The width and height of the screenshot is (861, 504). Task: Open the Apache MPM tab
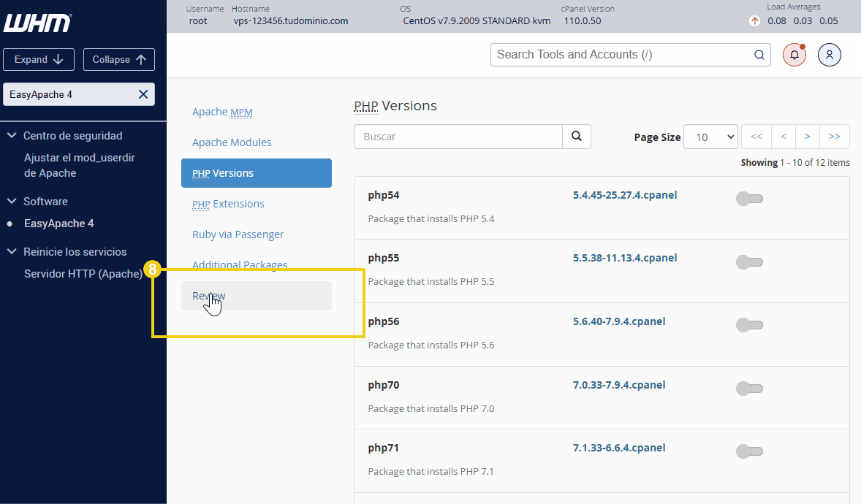[x=222, y=112]
